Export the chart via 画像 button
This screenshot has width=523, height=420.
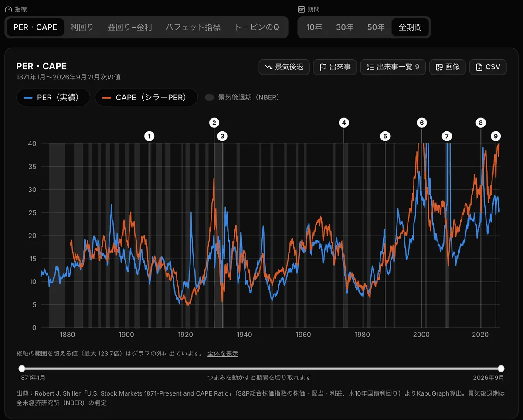(448, 67)
